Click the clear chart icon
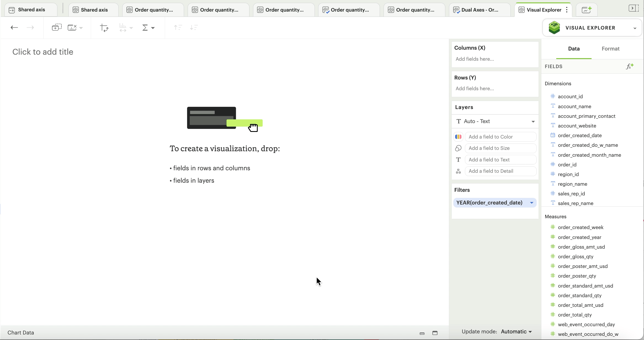Viewport: 644px width, 340px height. coord(72,28)
